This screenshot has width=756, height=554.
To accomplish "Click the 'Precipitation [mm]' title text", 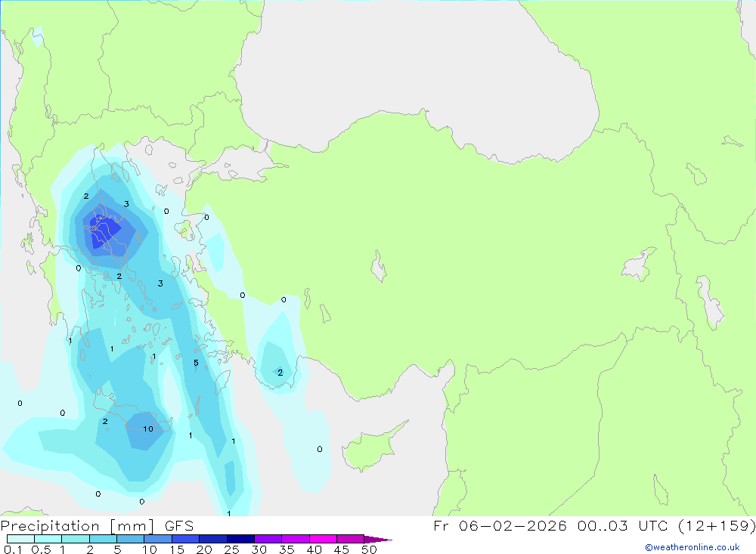I will (78, 526).
